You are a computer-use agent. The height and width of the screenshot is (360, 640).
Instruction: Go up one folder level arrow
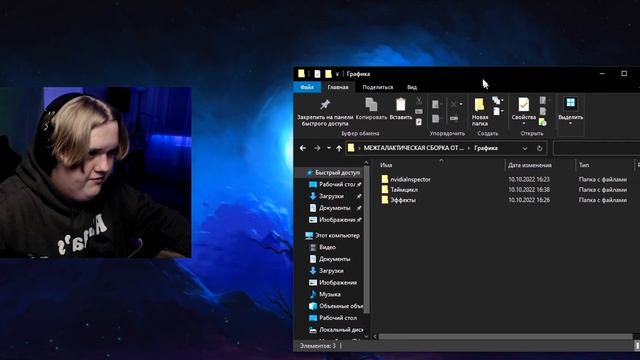(x=339, y=148)
